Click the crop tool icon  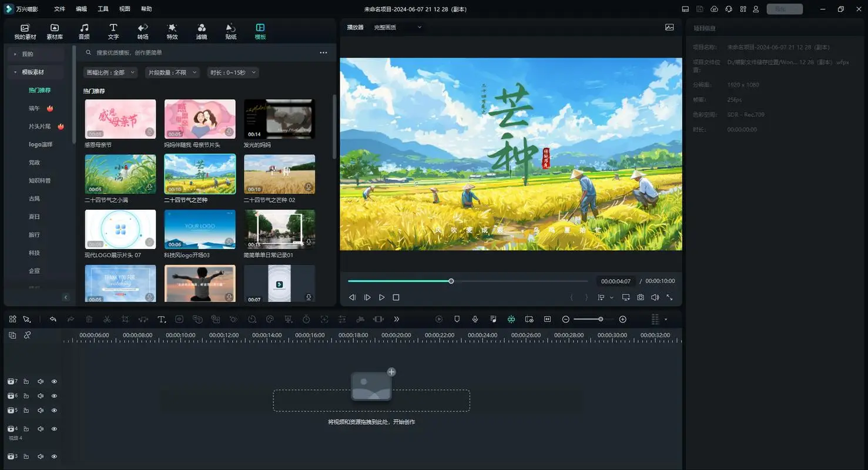point(125,319)
